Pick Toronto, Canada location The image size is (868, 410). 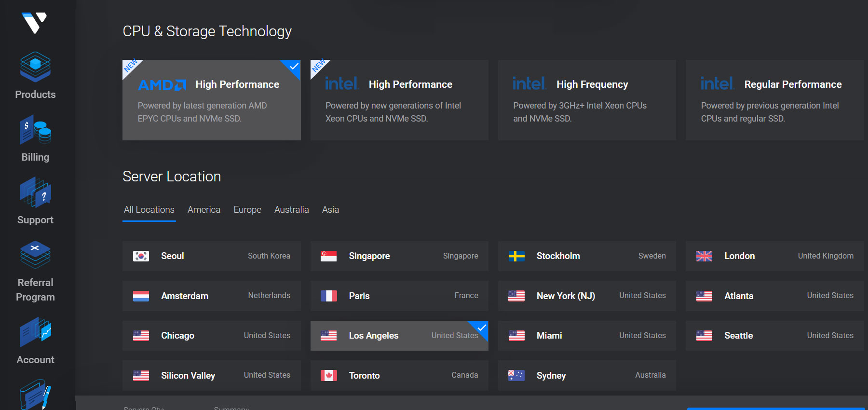click(x=399, y=375)
